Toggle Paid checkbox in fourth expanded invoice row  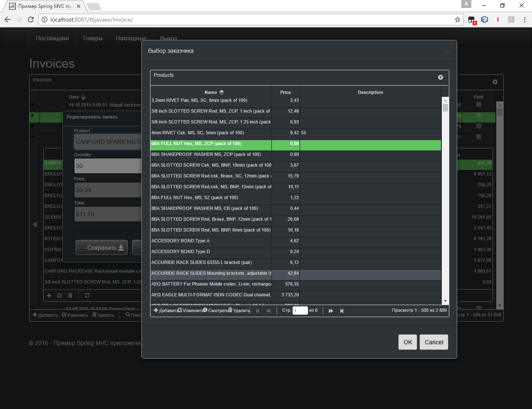click(479, 137)
